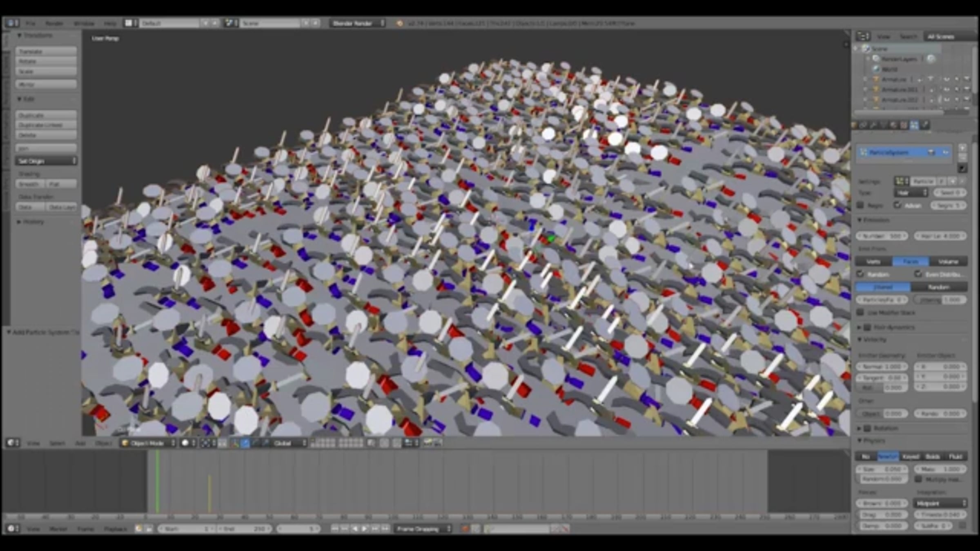Add a new particle system slot
980x551 pixels.
[962, 148]
